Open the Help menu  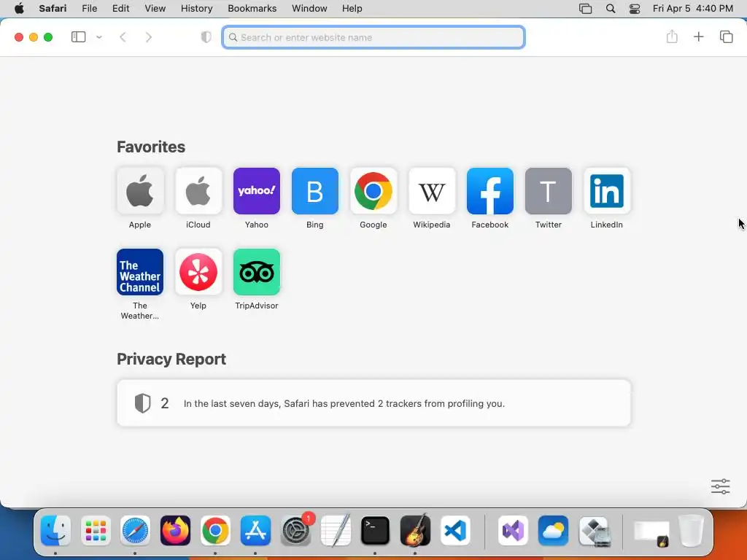352,9
